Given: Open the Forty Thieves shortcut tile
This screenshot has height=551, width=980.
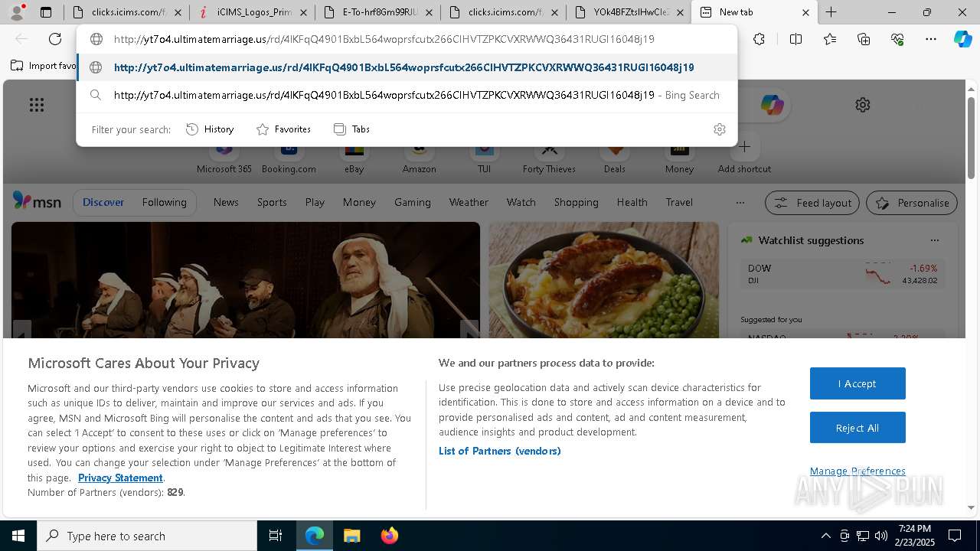Looking at the screenshot, I should (549, 158).
